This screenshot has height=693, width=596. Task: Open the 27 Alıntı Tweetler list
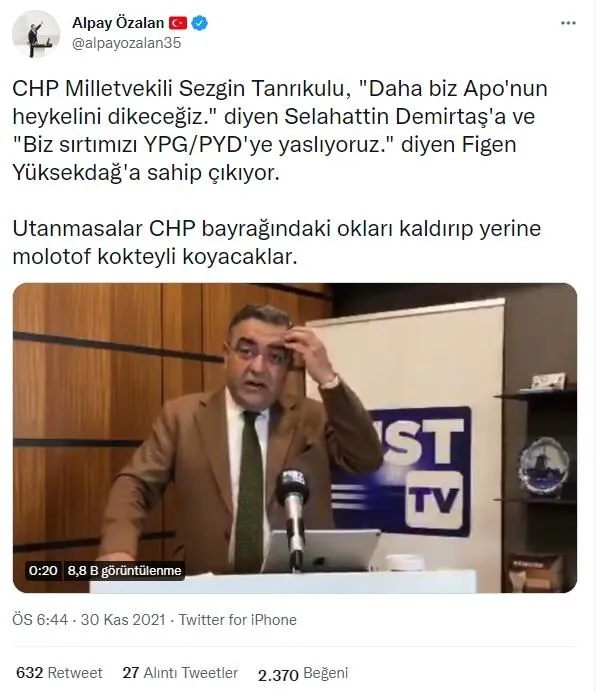pos(180,673)
